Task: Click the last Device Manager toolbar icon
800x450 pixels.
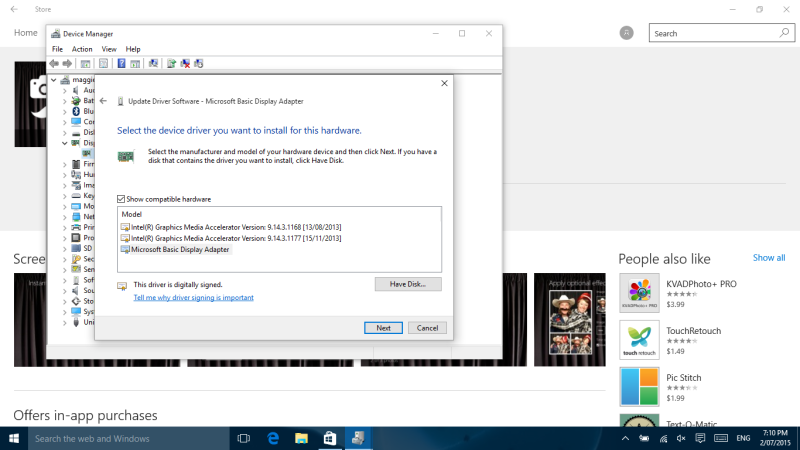Action: tap(199, 63)
